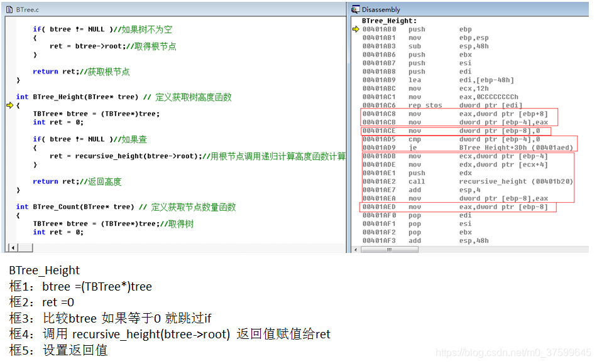
Task: Click disassembly line 00401AC1 mov eax,0CCCCCCCCh
Action: click(x=440, y=97)
